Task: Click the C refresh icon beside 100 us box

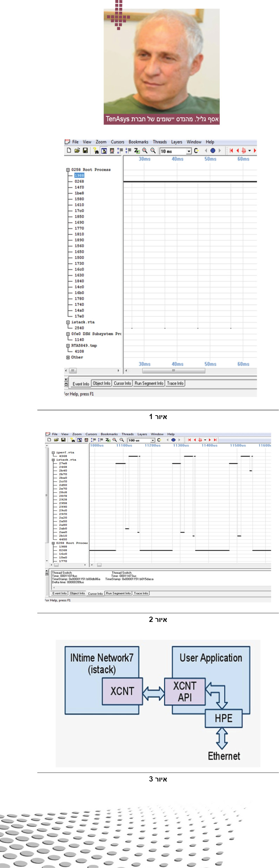Action: tap(159, 440)
